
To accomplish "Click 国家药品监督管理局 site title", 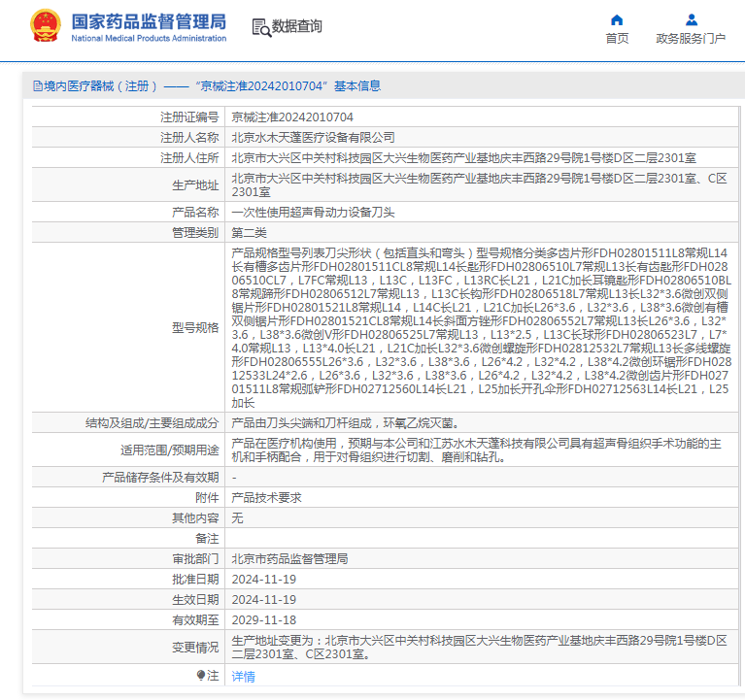I will (x=149, y=22).
